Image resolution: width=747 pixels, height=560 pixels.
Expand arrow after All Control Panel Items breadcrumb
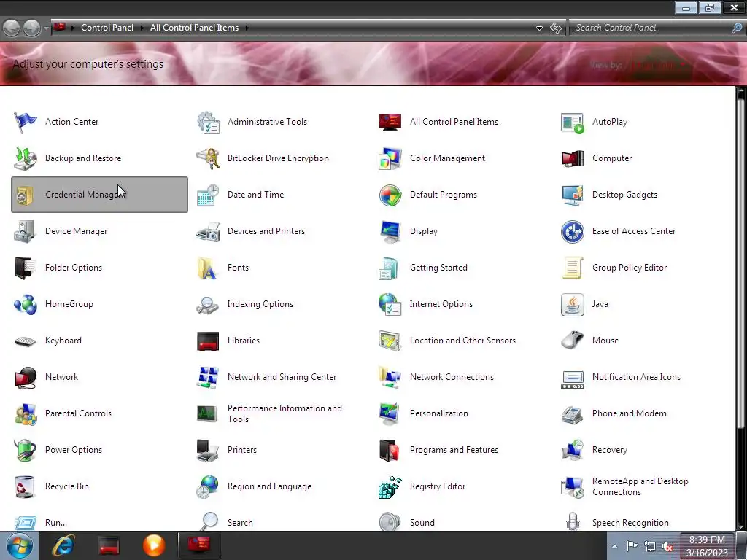(247, 28)
